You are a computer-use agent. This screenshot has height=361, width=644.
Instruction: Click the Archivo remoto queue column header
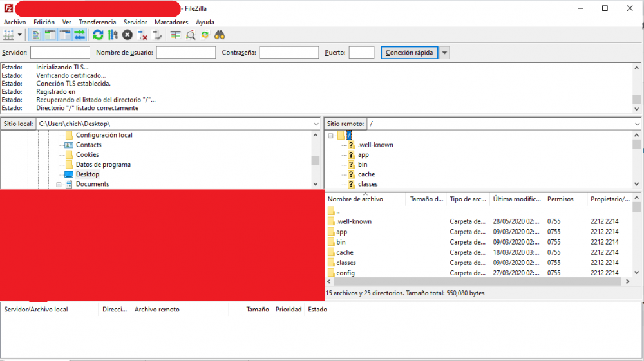pyautogui.click(x=180, y=310)
